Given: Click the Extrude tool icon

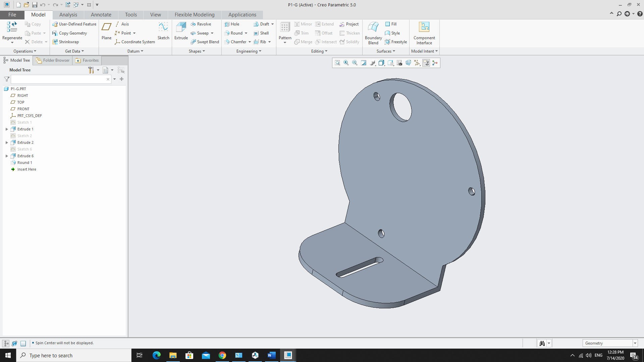Looking at the screenshot, I should click(x=181, y=31).
